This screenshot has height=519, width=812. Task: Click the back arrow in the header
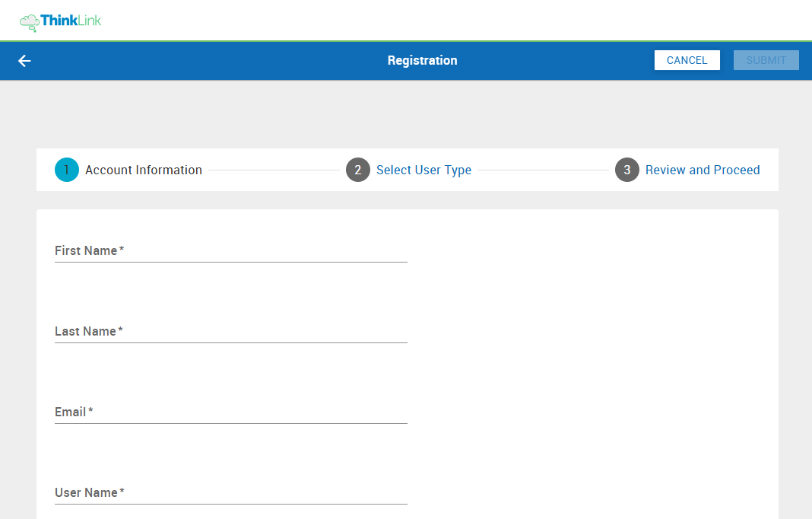click(24, 60)
